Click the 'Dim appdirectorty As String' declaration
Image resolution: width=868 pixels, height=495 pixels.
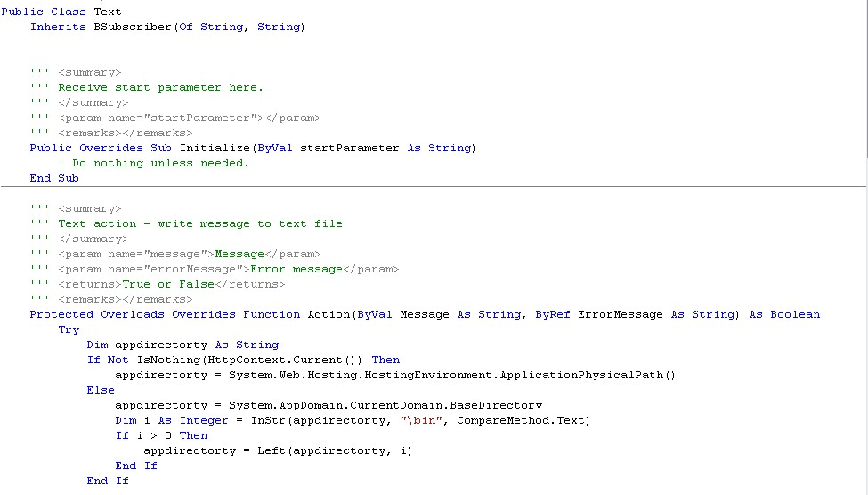click(183, 345)
